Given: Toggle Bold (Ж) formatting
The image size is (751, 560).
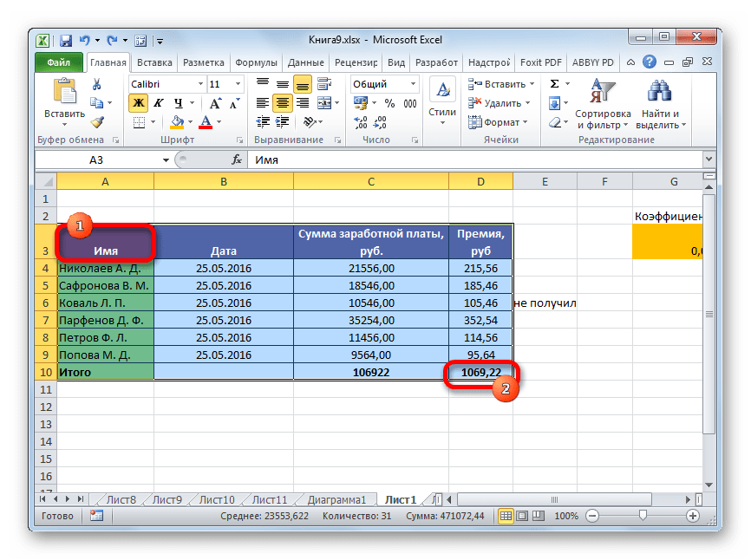Looking at the screenshot, I should click(x=138, y=103).
